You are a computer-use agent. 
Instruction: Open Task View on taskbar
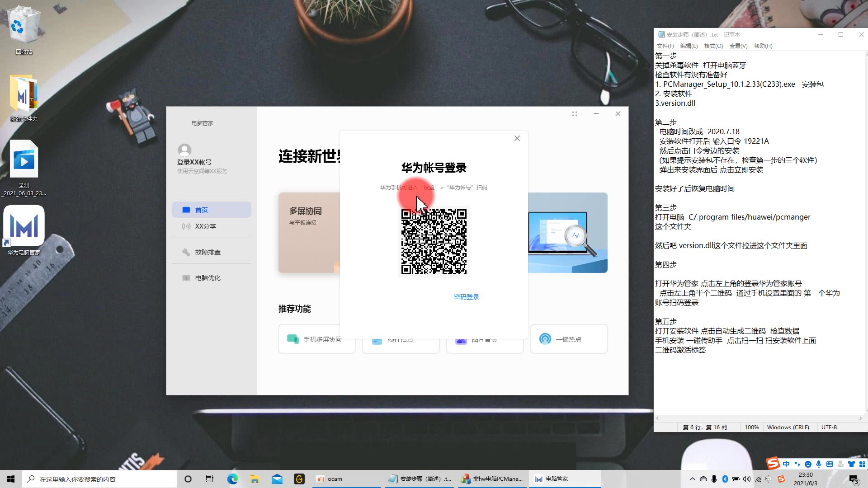pos(210,479)
